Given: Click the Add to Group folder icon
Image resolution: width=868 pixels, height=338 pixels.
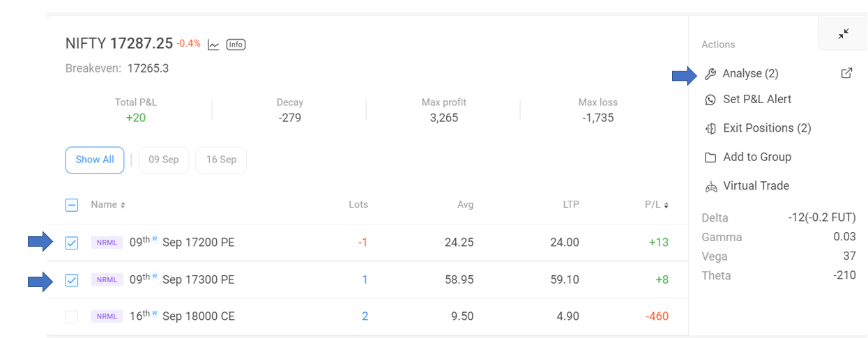Looking at the screenshot, I should (x=710, y=158).
